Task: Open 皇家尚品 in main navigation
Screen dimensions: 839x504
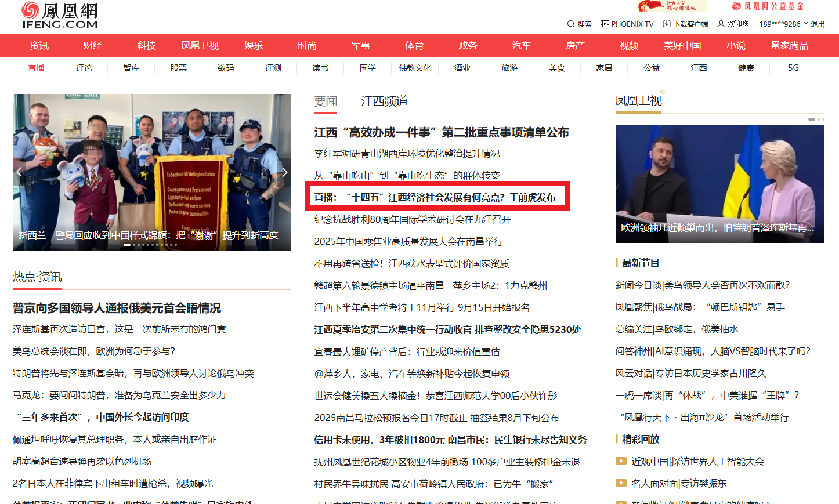Action: pos(790,45)
